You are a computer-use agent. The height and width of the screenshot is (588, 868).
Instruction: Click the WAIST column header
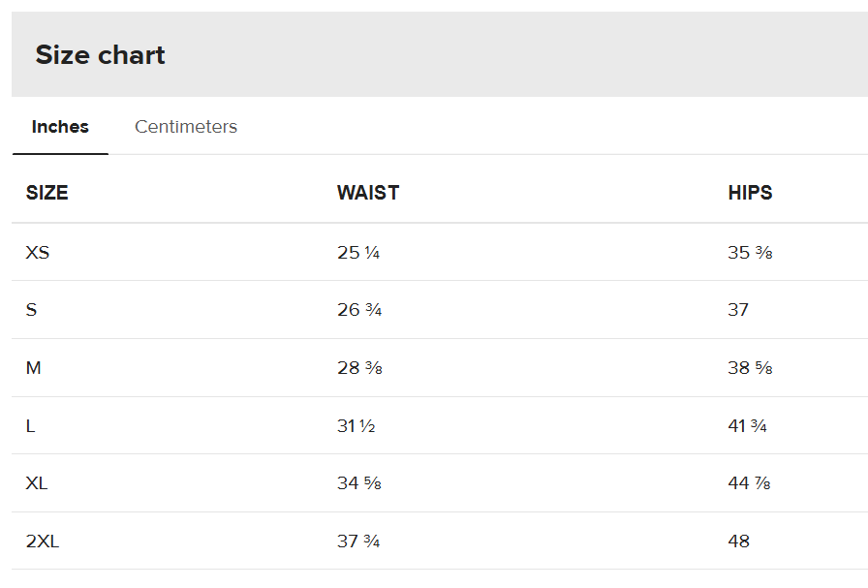coord(368,193)
